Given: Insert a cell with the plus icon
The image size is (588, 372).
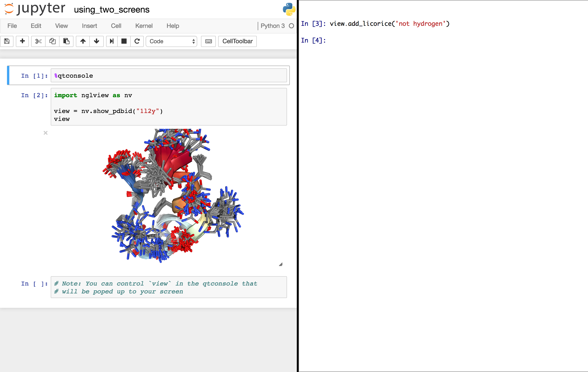Looking at the screenshot, I should tap(22, 41).
